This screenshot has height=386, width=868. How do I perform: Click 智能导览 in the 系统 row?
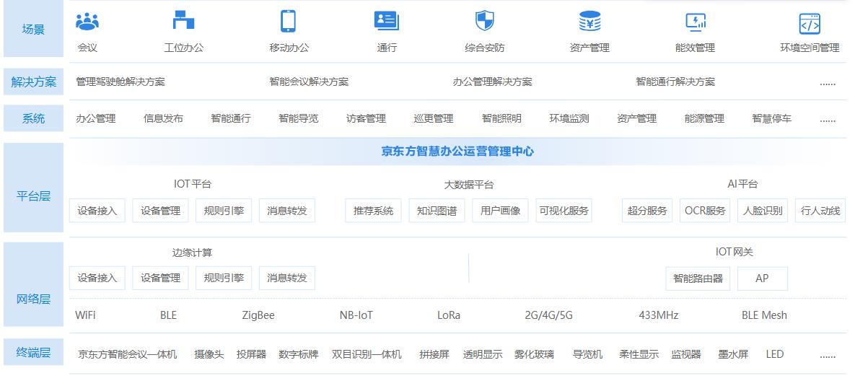click(299, 118)
